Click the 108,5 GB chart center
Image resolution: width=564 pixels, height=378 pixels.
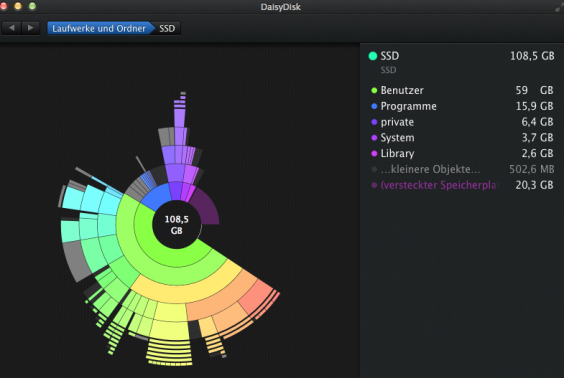[x=176, y=225]
